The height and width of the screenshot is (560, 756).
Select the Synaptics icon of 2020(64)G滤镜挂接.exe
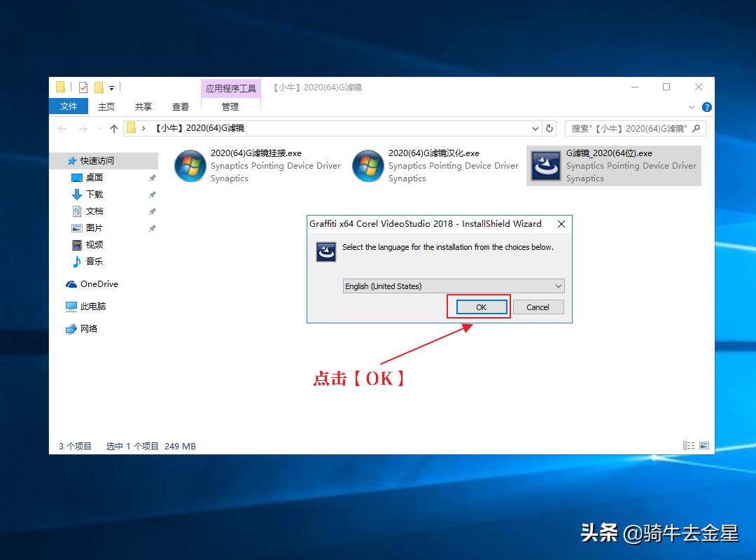(190, 166)
